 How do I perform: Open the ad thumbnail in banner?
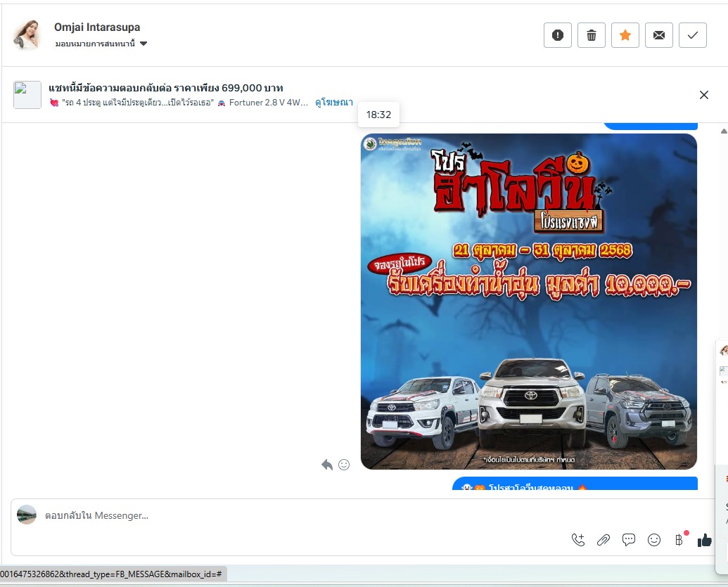click(27, 95)
